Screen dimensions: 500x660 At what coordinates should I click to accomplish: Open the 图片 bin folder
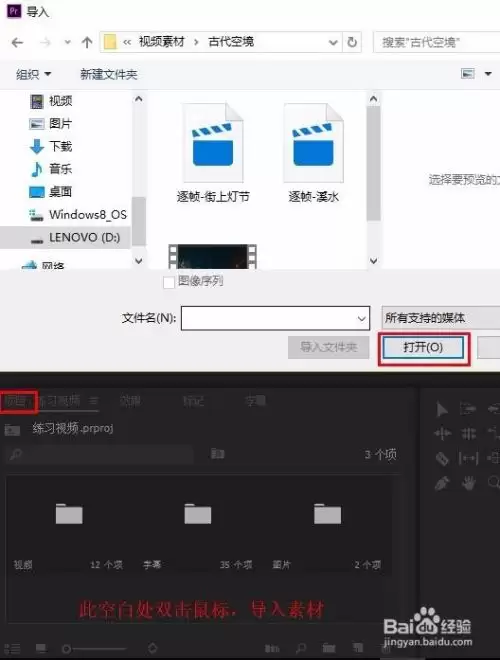[x=327, y=514]
